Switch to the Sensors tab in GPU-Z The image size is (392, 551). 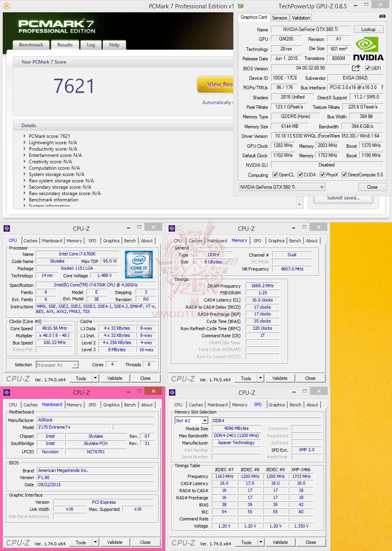pos(279,18)
